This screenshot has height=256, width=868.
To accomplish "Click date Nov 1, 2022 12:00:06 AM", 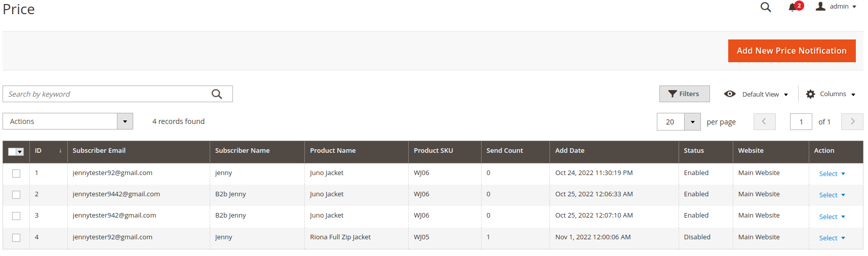I will tap(593, 237).
